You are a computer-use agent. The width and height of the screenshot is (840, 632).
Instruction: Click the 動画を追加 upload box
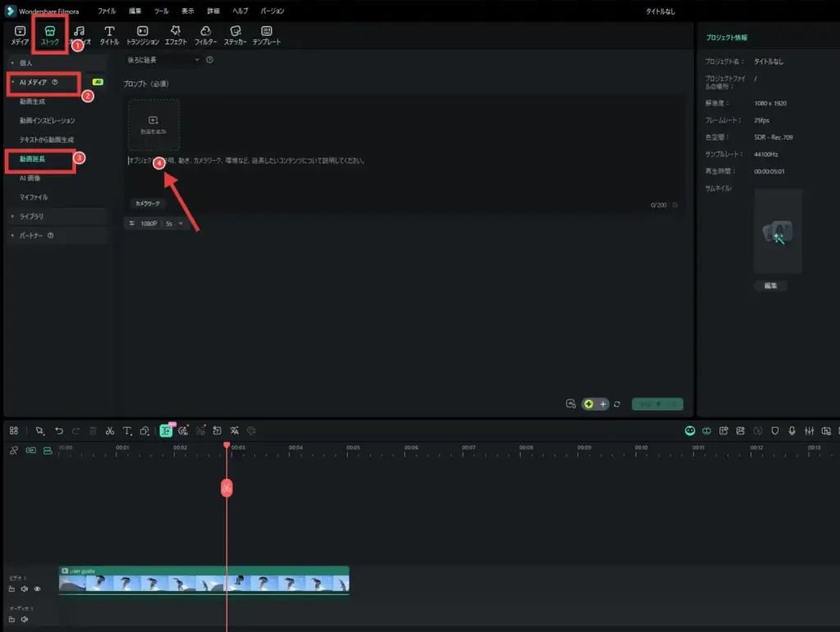tap(153, 124)
